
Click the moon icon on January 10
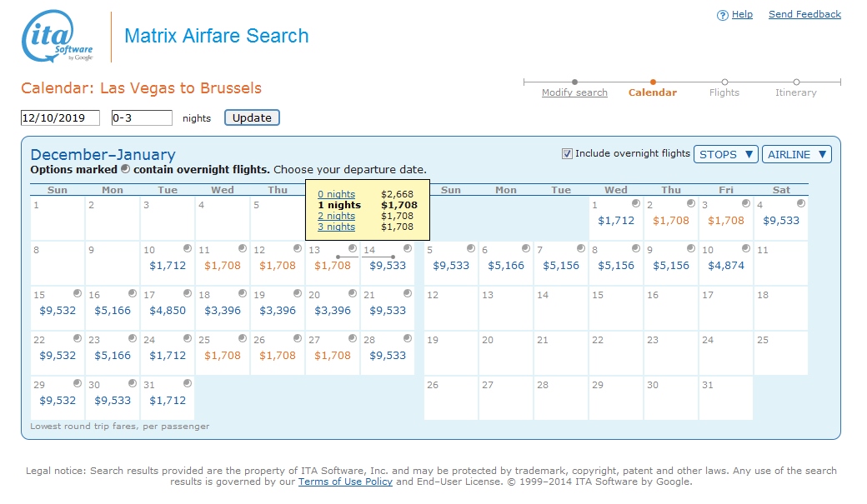click(744, 247)
